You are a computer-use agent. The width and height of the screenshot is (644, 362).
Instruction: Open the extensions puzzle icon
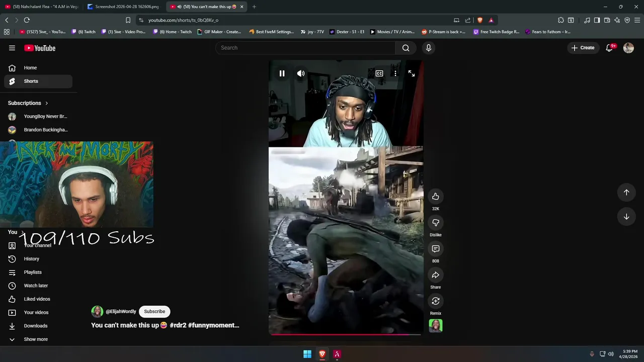pyautogui.click(x=561, y=20)
